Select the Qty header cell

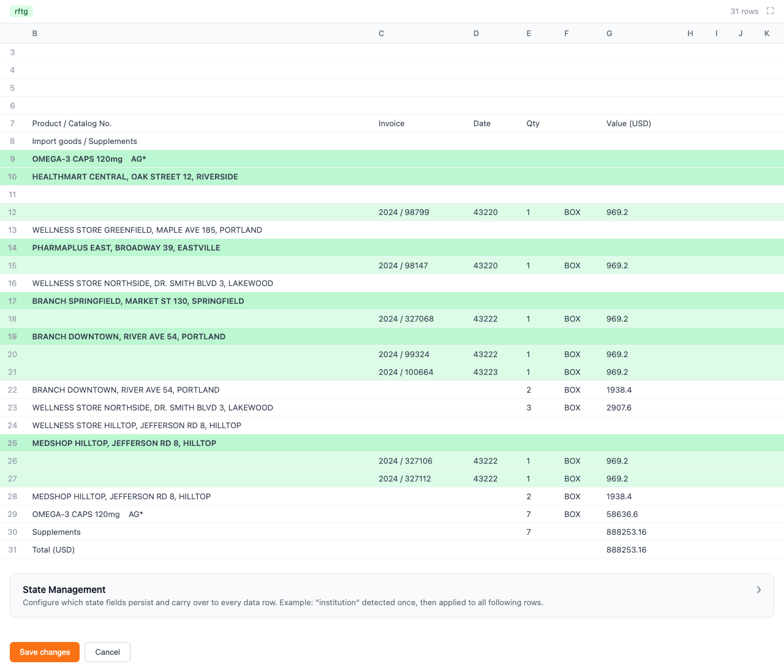click(x=533, y=123)
